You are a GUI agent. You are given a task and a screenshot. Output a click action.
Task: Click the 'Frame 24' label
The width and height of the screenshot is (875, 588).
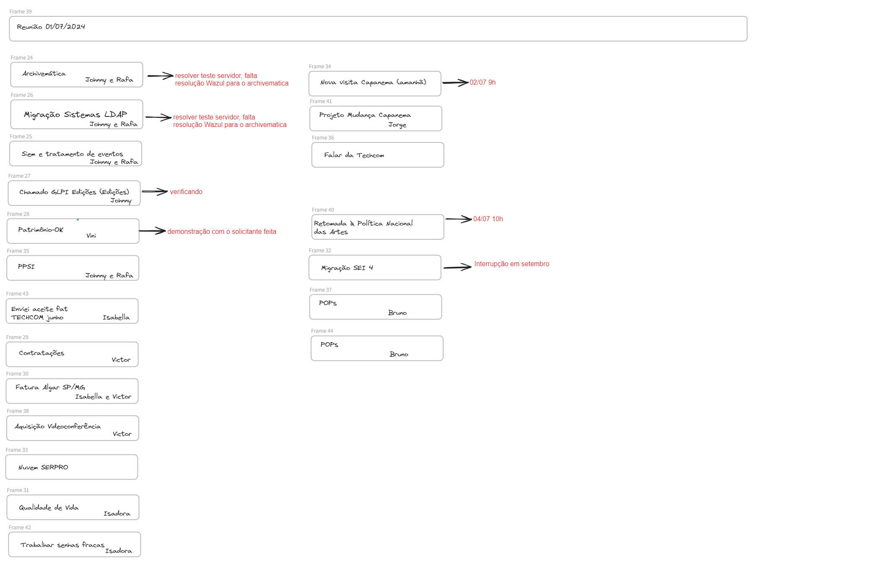click(22, 58)
